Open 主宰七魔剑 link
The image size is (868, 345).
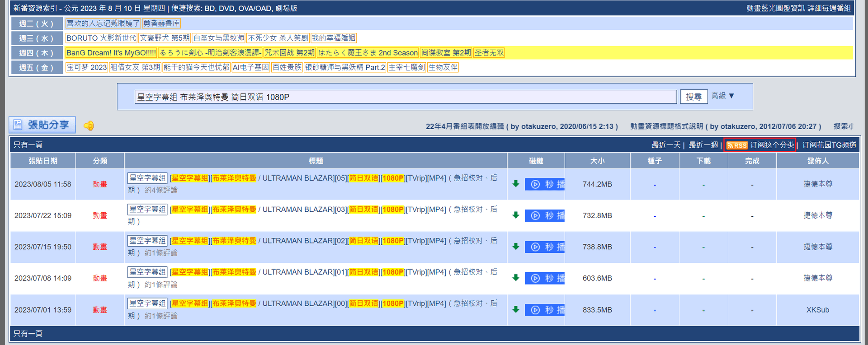point(406,67)
